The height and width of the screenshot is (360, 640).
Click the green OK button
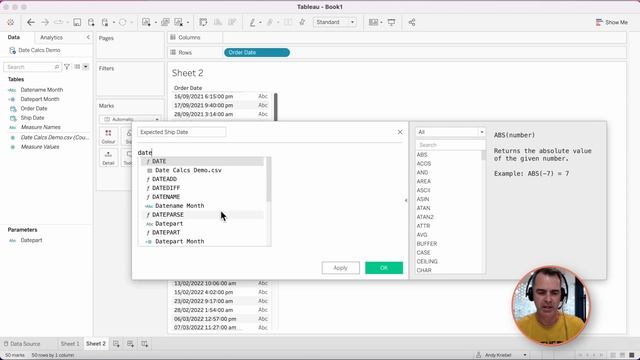point(384,268)
